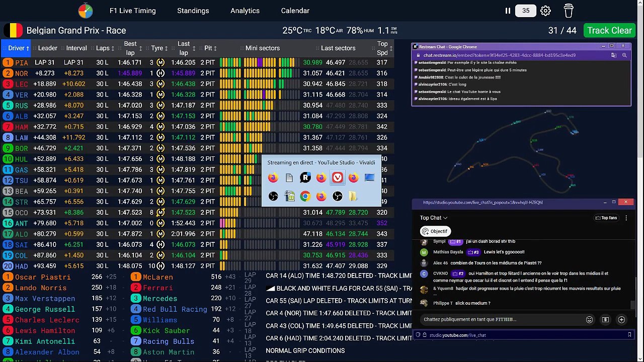The height and width of the screenshot is (362, 644).
Task: Click the NORMAL GRIP CONDITIONS message
Action: pos(305,350)
